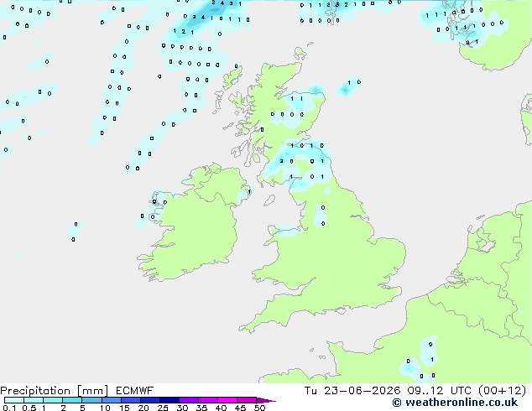Click the 20–25 mm dark blue swatch
The width and height of the screenshot is (532, 411).
149,400
